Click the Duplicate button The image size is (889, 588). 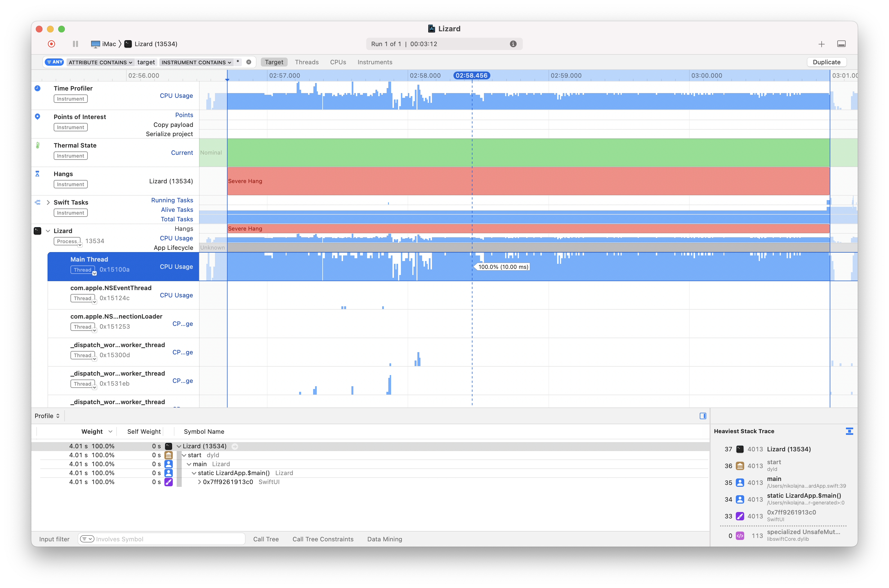pyautogui.click(x=826, y=62)
